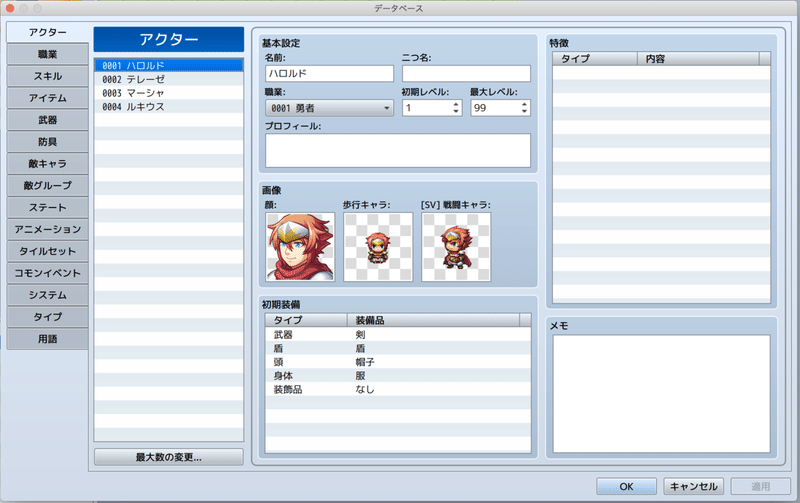Viewport: 800px width, 503px height.
Task: Select the 盾 row in 初期装備
Action: tap(397, 348)
